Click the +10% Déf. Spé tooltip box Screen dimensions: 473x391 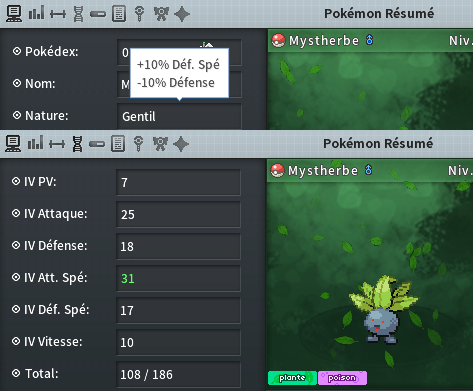tap(179, 73)
